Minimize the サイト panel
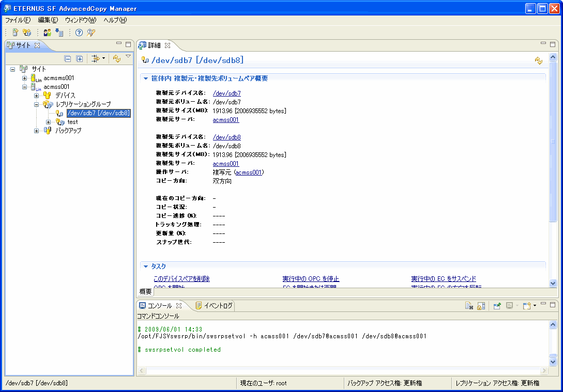 [119, 43]
